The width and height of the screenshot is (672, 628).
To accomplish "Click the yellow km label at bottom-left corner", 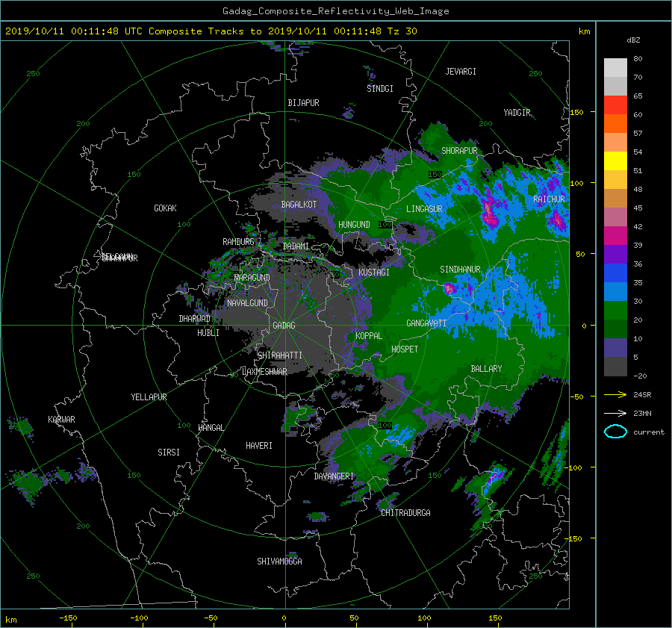I will tap(11, 620).
